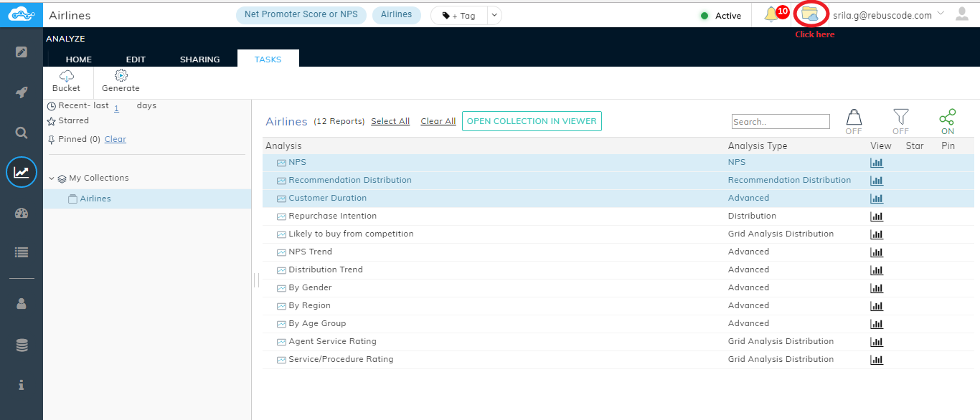Open the analyze chart sidebar icon
The height and width of the screenshot is (420, 980).
pyautogui.click(x=22, y=173)
